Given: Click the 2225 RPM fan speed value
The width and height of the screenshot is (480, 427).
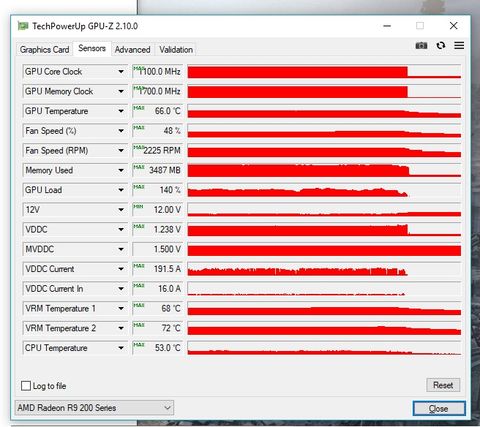Looking at the screenshot, I should coord(158,150).
